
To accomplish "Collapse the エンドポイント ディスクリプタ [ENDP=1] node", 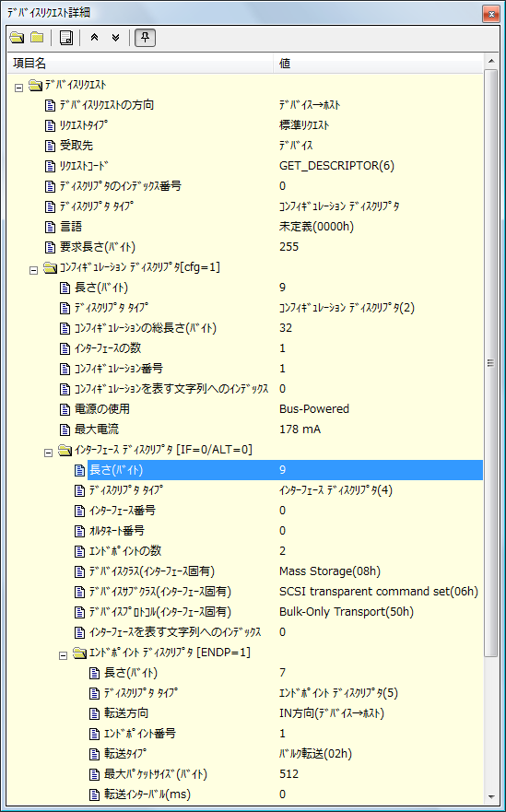I will coord(64,655).
